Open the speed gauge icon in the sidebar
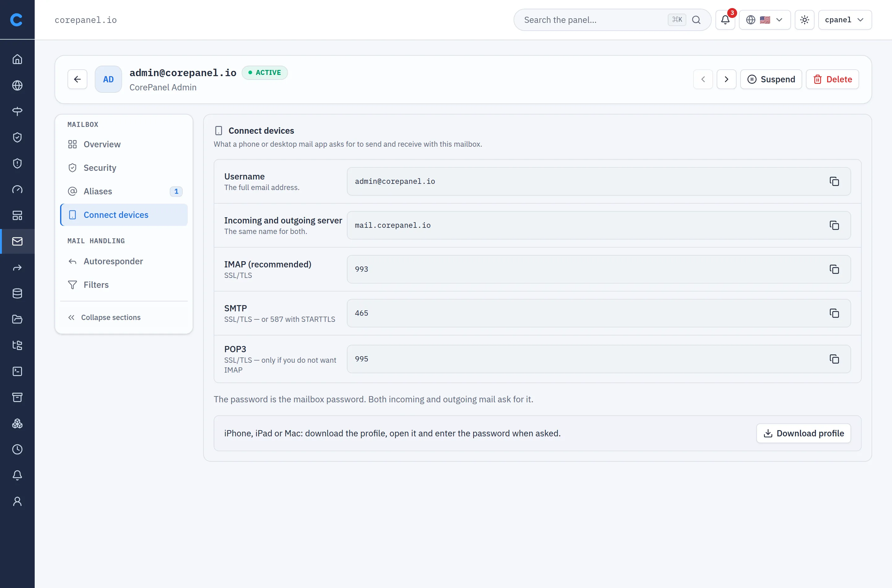The height and width of the screenshot is (588, 892). (x=17, y=189)
